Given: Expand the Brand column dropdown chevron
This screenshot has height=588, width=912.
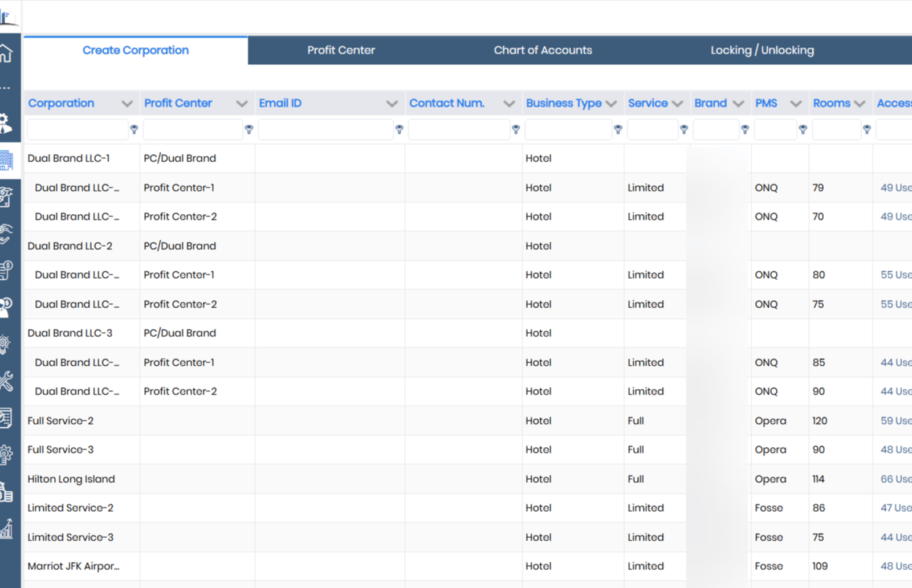Looking at the screenshot, I should point(739,104).
